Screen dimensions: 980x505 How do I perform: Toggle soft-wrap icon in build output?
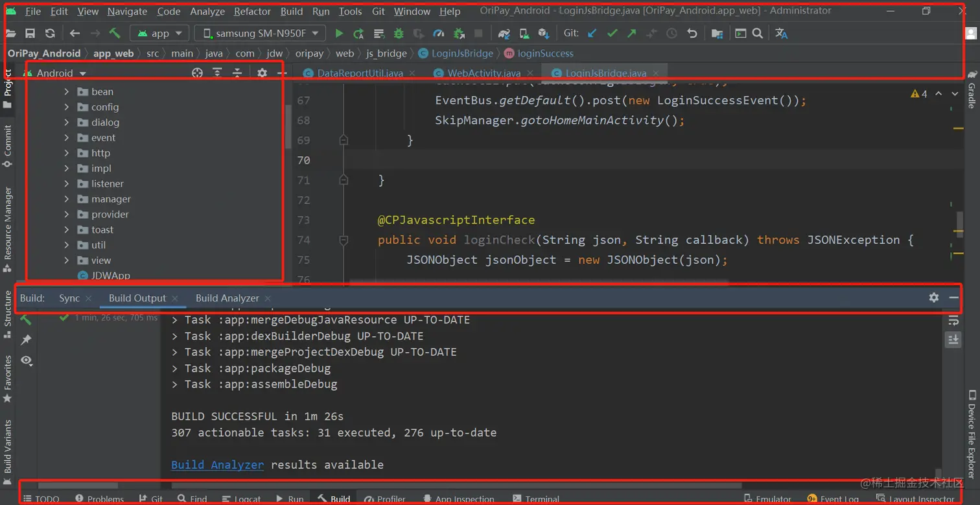pyautogui.click(x=953, y=320)
